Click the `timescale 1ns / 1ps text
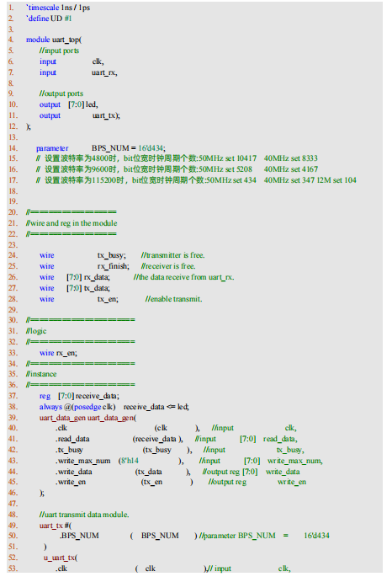 [x=58, y=8]
